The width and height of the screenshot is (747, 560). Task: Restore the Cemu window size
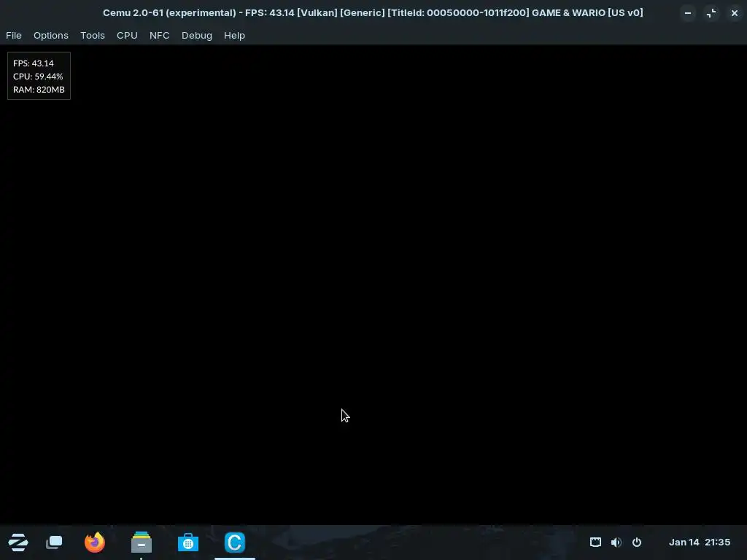711,13
